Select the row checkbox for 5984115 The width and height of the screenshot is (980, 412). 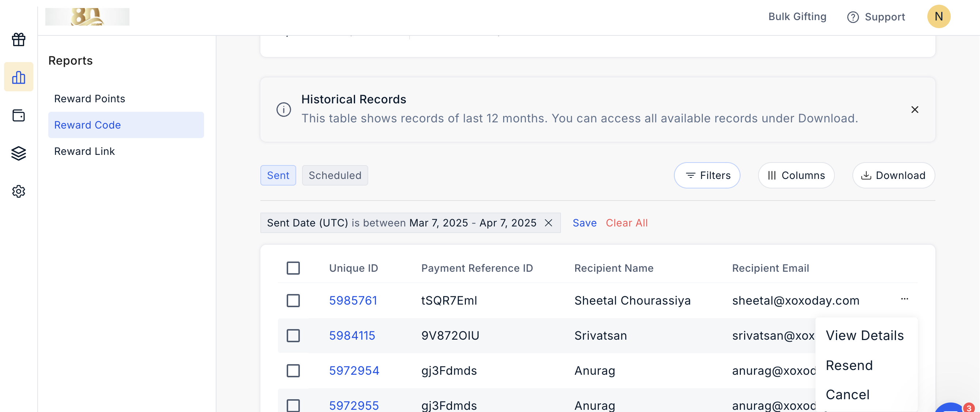pos(293,336)
